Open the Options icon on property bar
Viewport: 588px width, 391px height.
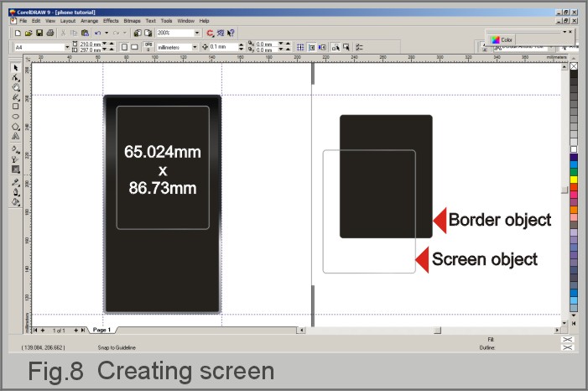coord(359,47)
